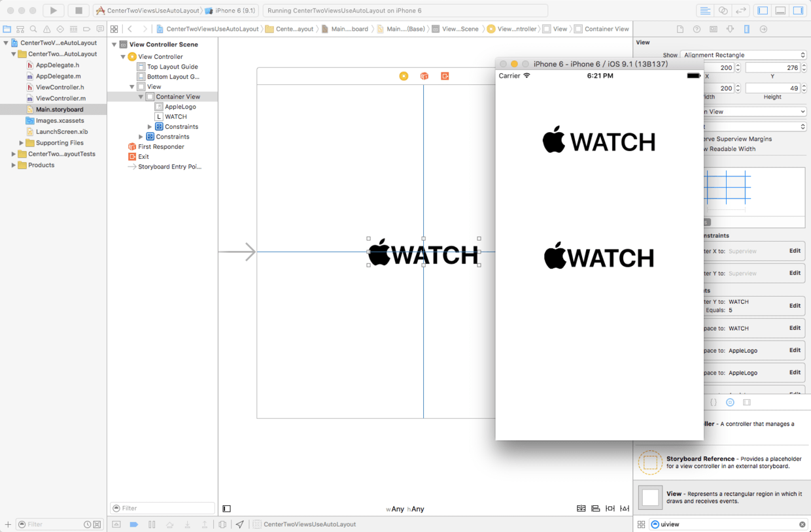811x532 pixels.
Task: Toggle the document outline button
Action: 227,508
